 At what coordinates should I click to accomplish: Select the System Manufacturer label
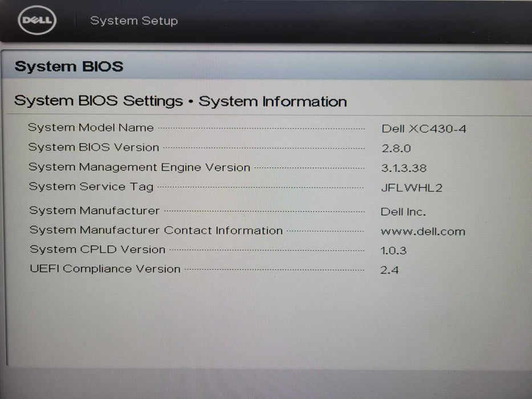[94, 210]
